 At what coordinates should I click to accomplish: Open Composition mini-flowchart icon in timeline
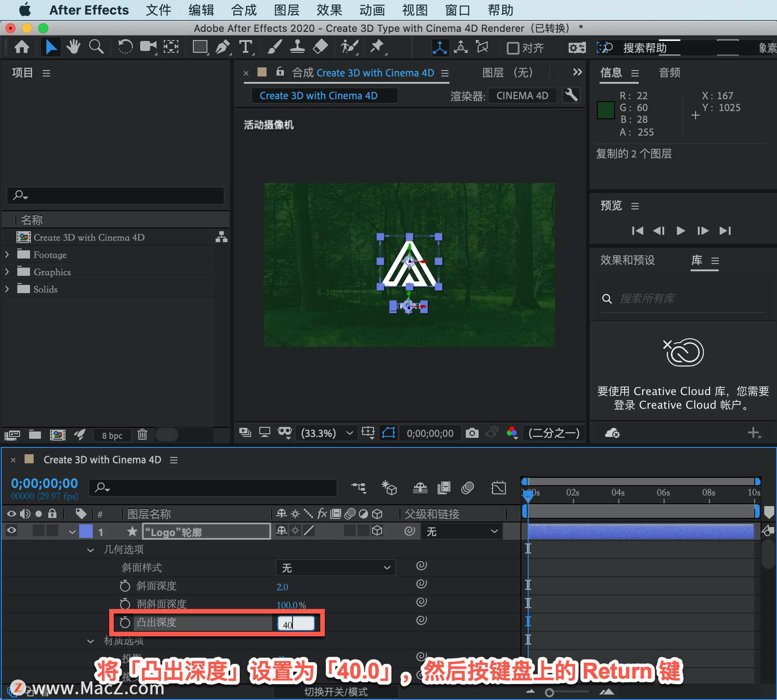pos(359,488)
